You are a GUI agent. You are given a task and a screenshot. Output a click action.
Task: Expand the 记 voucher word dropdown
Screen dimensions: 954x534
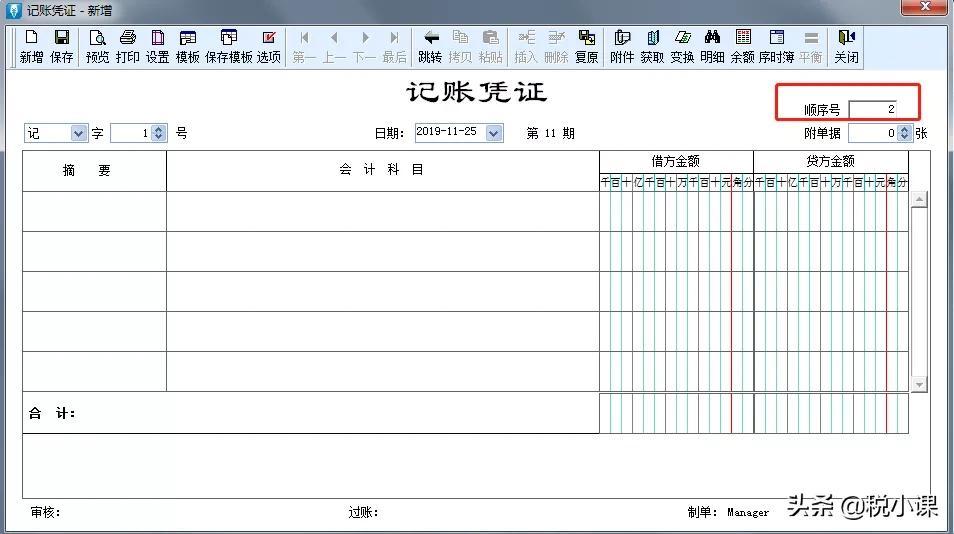[78, 133]
